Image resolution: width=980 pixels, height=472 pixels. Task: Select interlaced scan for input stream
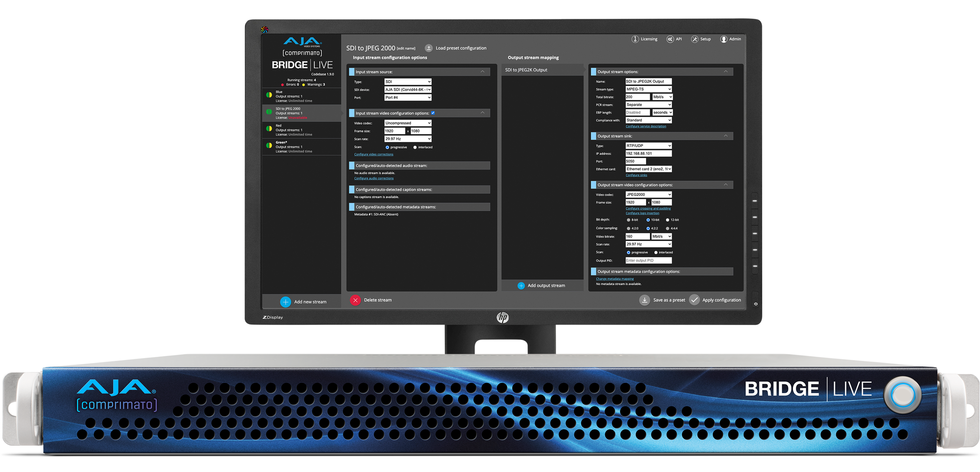(415, 147)
